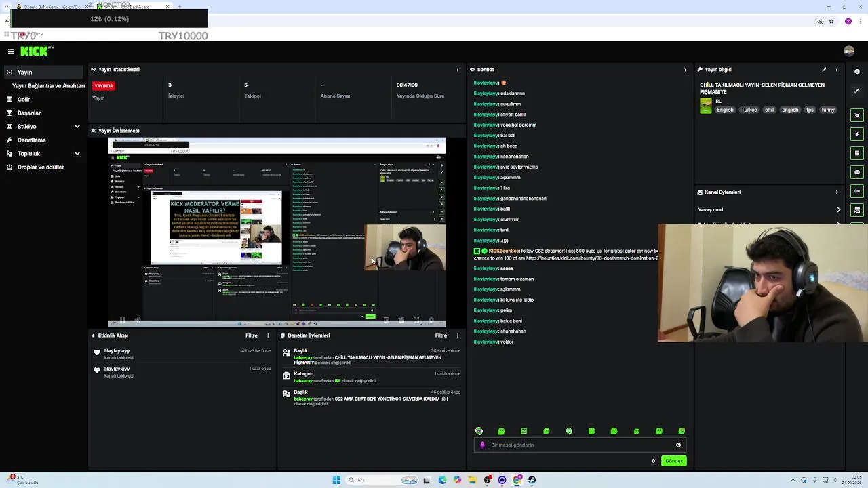
Task: Click the pencil icon in Yayın bilgisi header
Action: point(825,69)
